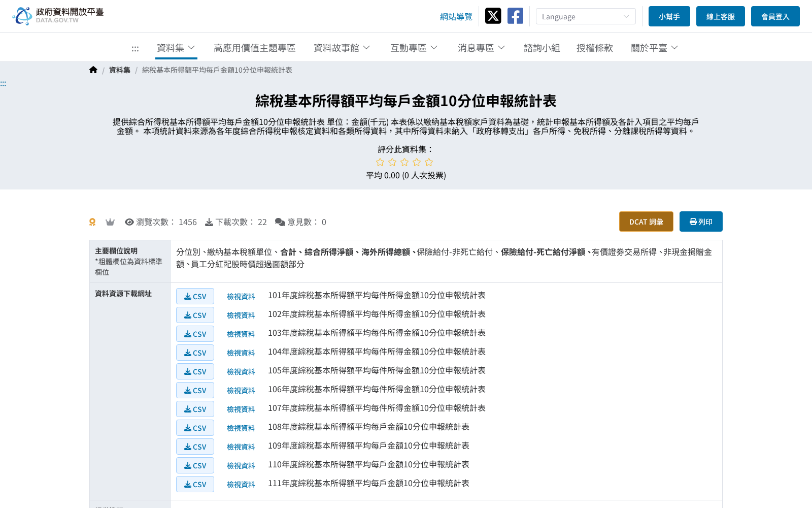This screenshot has width=812, height=508.
Task: View data (檢視資料) for 110年度
Action: pyautogui.click(x=241, y=466)
